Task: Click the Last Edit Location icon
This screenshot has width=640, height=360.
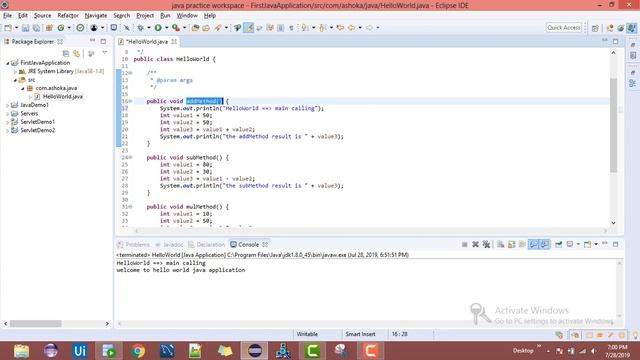Action: pos(340,28)
